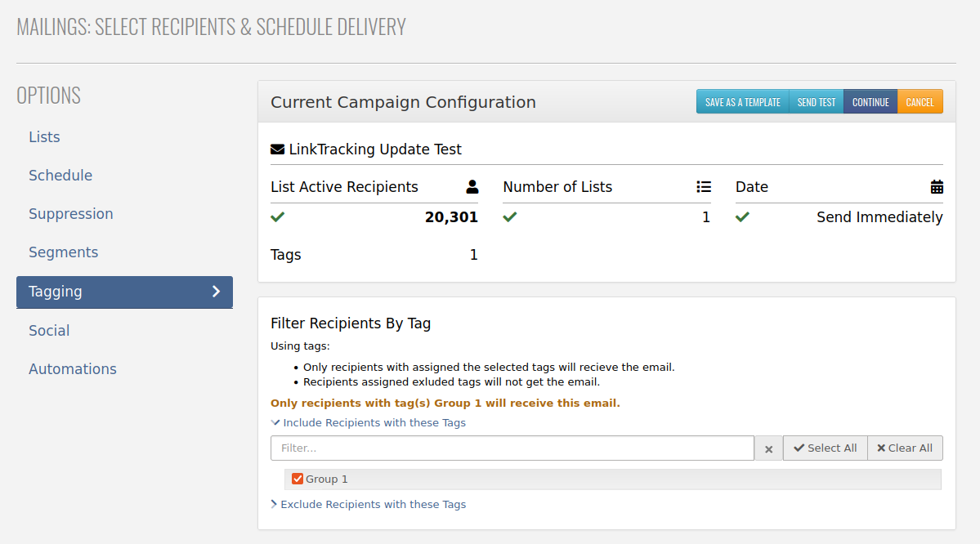Image resolution: width=980 pixels, height=544 pixels.
Task: Select the Segments sidebar item
Action: tap(63, 252)
